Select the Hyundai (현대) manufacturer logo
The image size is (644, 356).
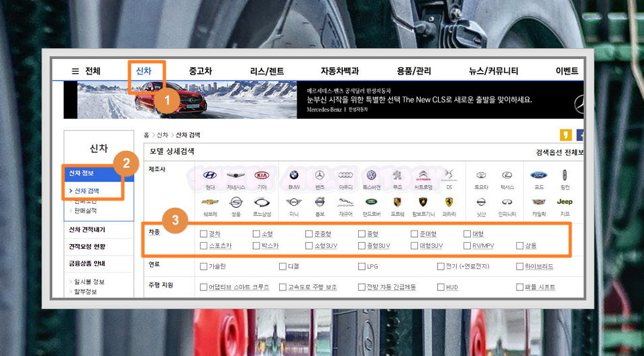point(210,176)
